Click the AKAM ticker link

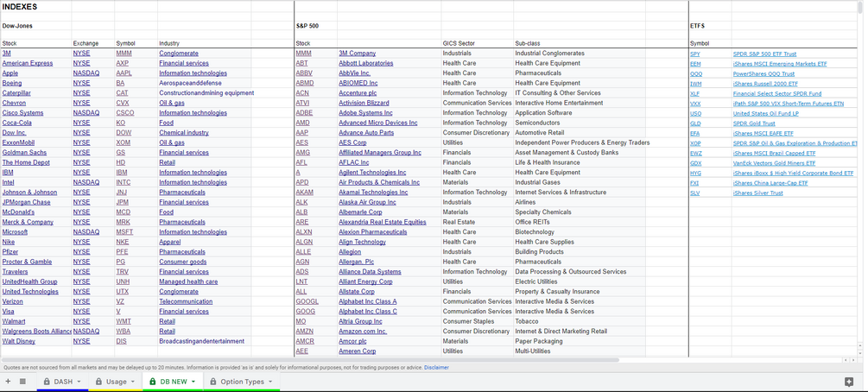pyautogui.click(x=305, y=193)
